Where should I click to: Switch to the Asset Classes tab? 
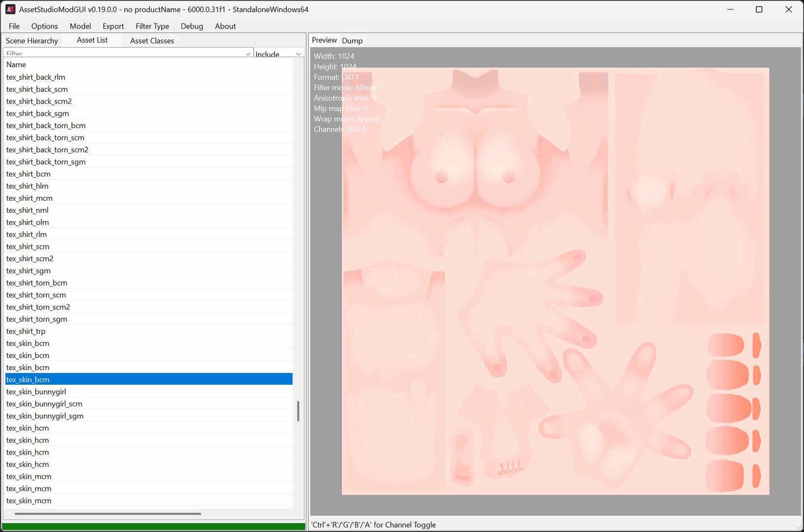152,40
